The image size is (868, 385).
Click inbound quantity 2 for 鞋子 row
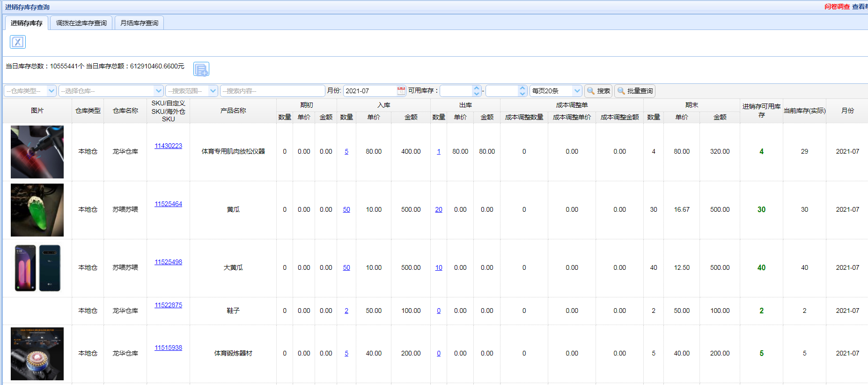click(x=346, y=311)
